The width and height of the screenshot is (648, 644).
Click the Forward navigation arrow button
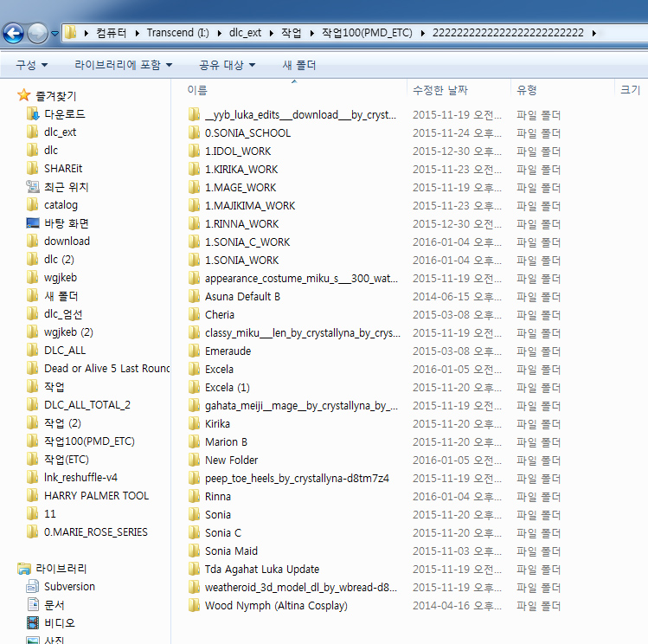click(38, 34)
